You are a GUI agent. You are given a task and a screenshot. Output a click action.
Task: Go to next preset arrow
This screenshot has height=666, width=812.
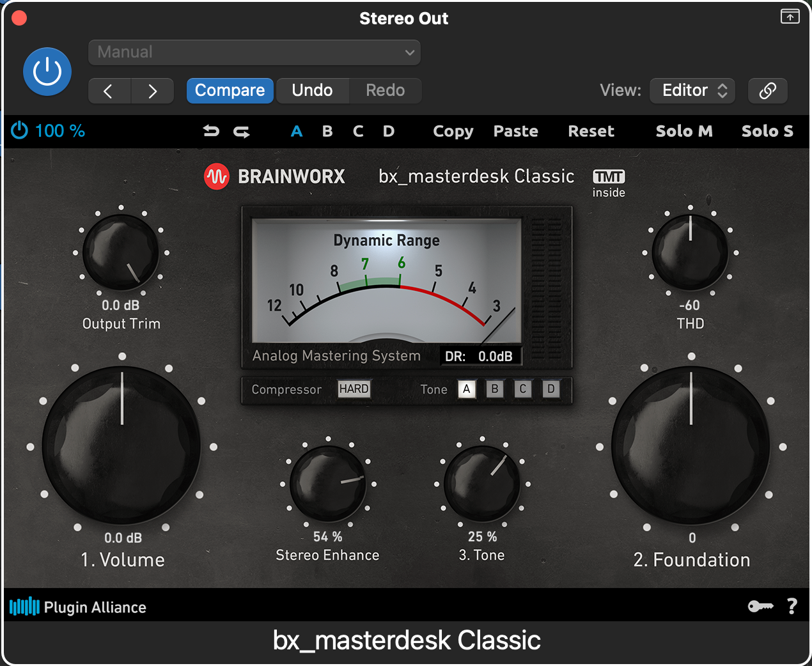(x=152, y=91)
